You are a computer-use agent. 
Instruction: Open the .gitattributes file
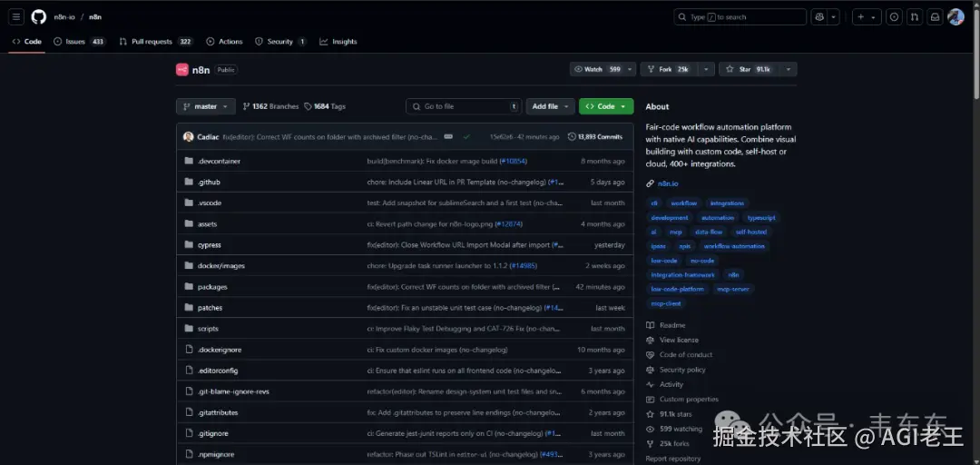pyautogui.click(x=218, y=412)
